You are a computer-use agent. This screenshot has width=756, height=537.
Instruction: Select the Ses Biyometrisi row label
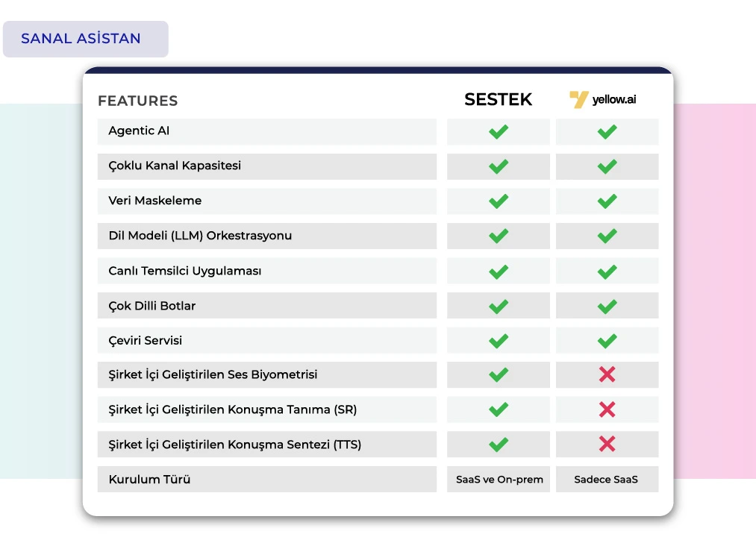213,375
